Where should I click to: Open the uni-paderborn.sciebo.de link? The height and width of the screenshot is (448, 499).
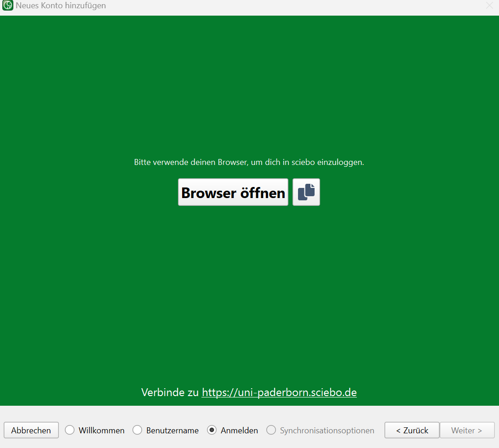279,392
